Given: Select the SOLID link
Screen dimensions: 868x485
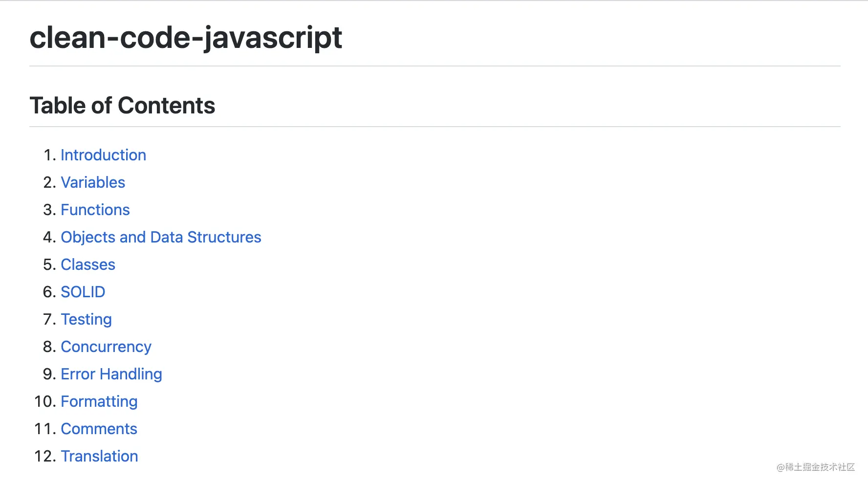Looking at the screenshot, I should pyautogui.click(x=83, y=292).
